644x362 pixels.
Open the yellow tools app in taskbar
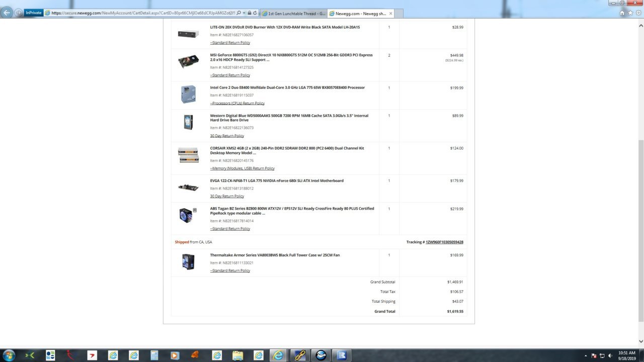tap(300, 355)
